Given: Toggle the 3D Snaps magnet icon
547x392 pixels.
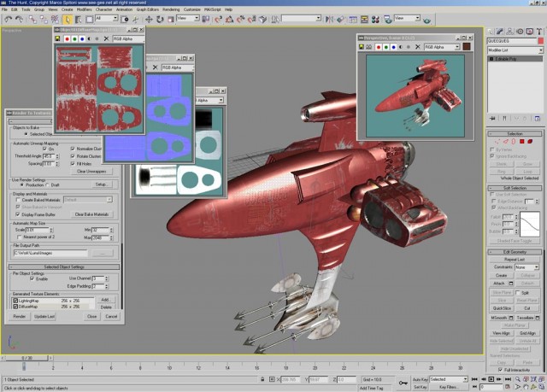Looking at the screenshot, I should pos(219,19).
